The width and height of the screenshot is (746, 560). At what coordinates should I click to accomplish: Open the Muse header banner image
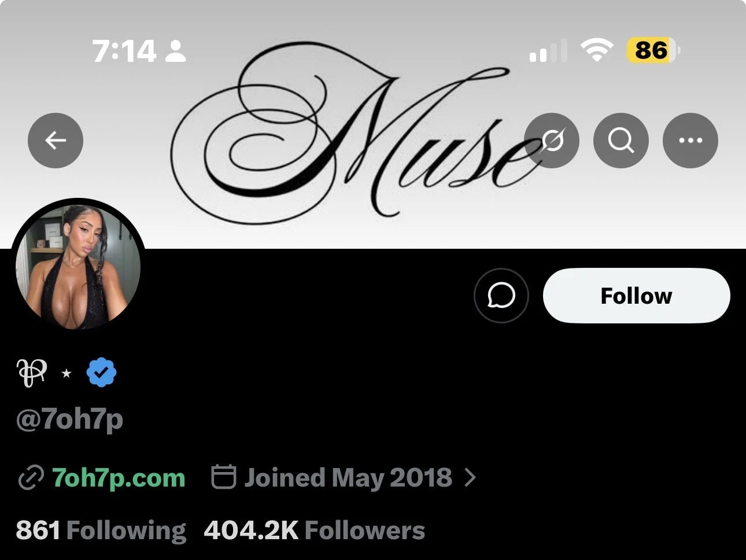[373, 124]
